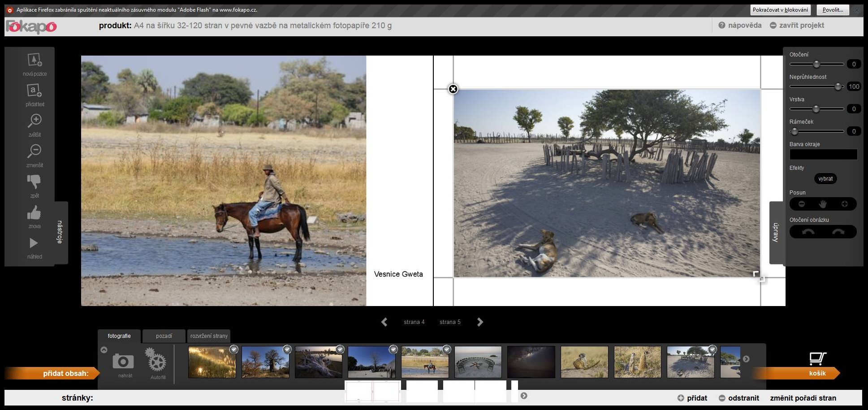Go to next page with right arrow

[480, 322]
